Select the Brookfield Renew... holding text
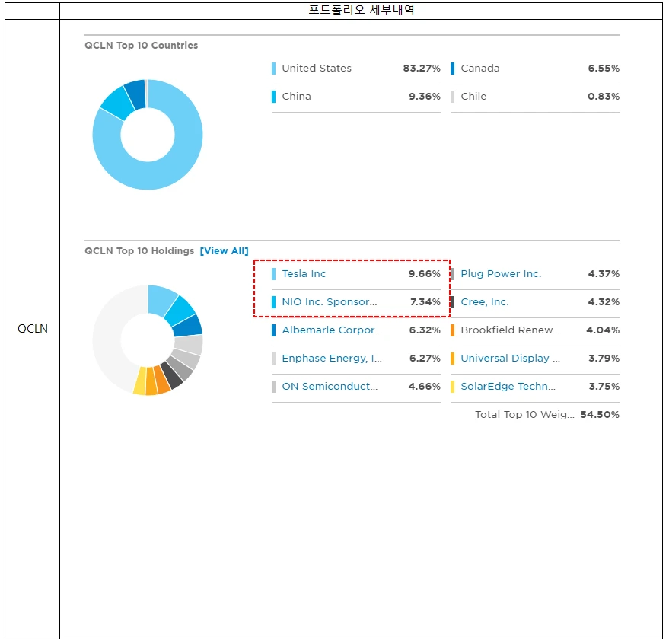The height and width of the screenshot is (644, 669). 511,330
